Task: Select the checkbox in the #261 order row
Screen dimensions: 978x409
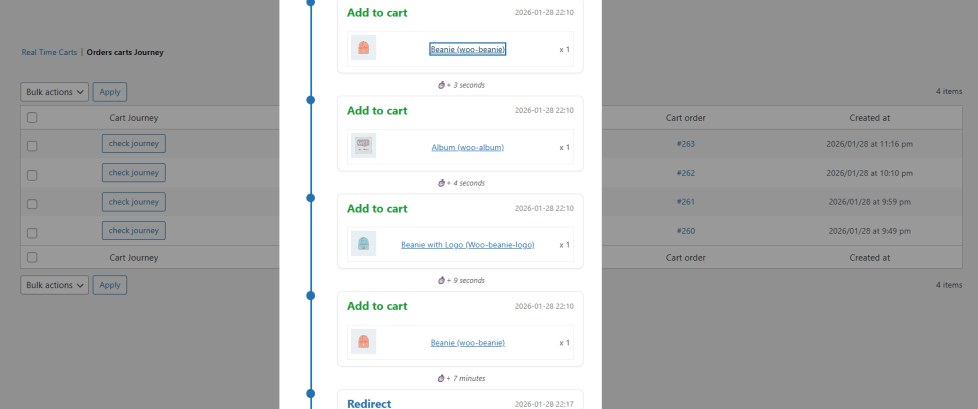Action: [x=32, y=203]
